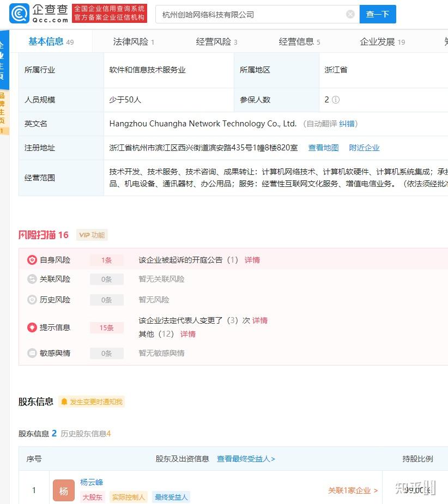Clear the search box with X icon

point(350,14)
